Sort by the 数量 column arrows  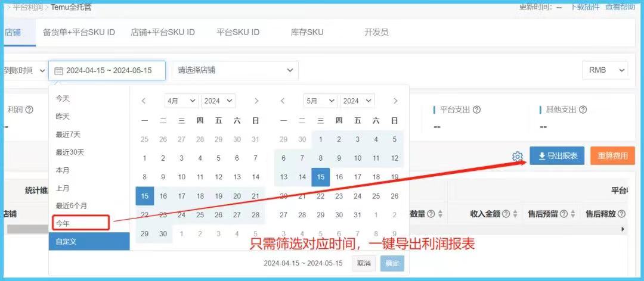click(x=440, y=214)
